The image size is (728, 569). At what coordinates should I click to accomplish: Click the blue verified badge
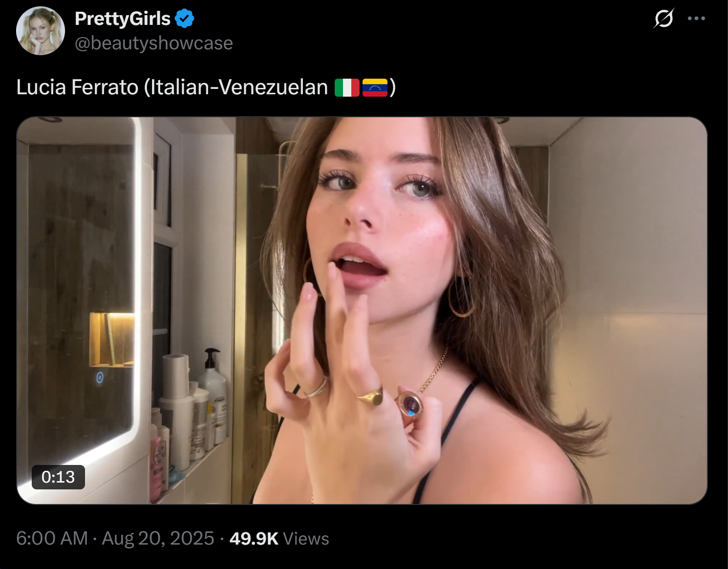(185, 19)
